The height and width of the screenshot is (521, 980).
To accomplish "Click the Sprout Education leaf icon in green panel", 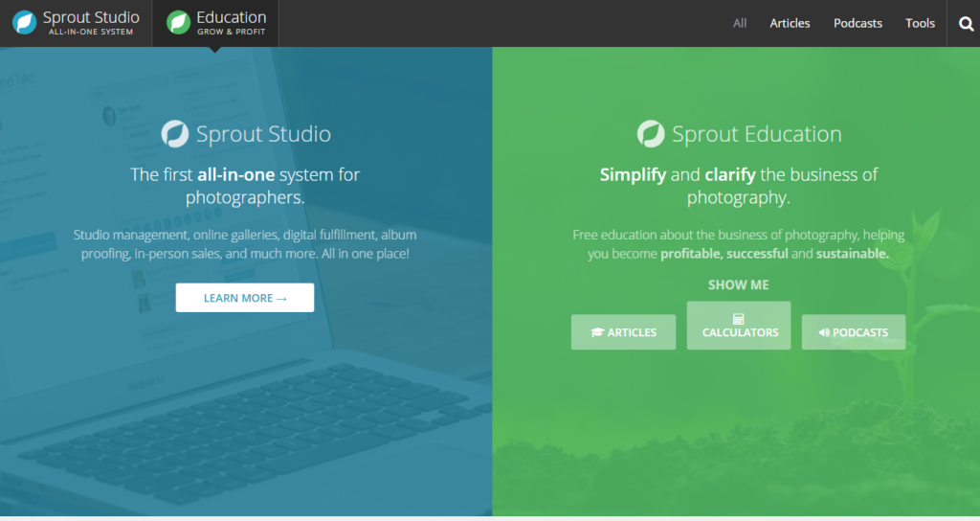I will pyautogui.click(x=651, y=134).
